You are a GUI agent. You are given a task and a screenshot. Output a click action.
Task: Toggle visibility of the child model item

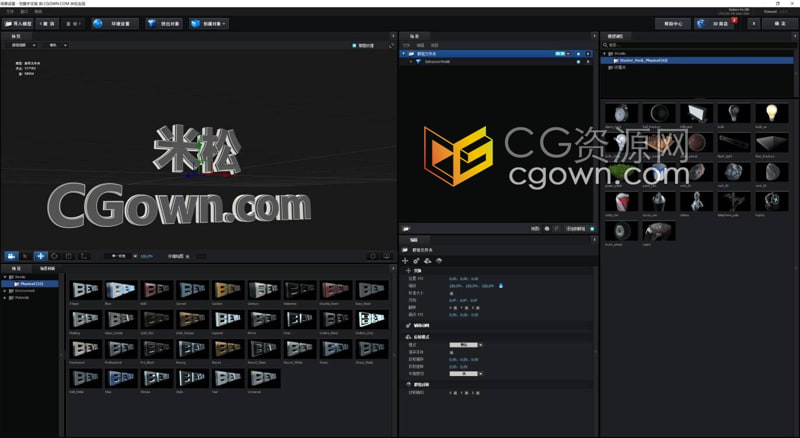pyautogui.click(x=578, y=61)
